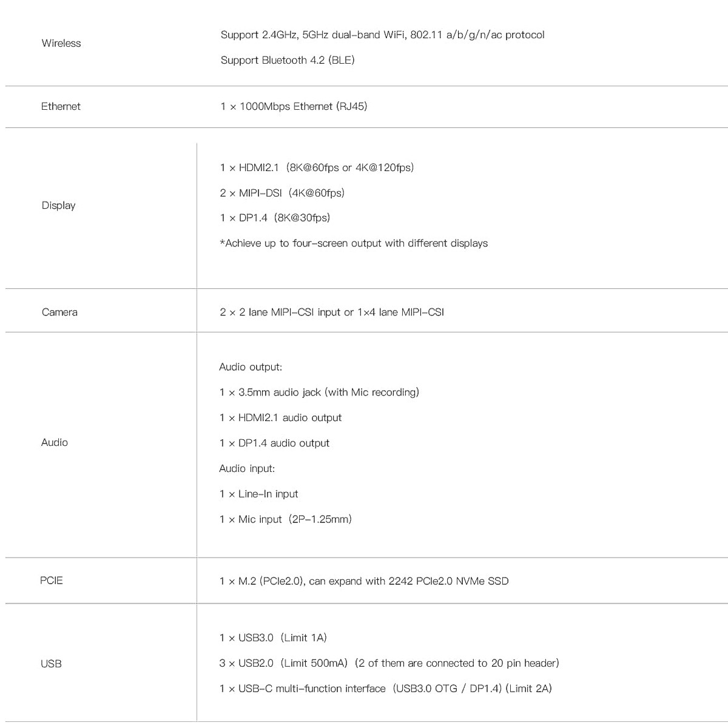The image size is (728, 728).
Task: Click the 3.5mm audio jack line
Action: (x=319, y=392)
